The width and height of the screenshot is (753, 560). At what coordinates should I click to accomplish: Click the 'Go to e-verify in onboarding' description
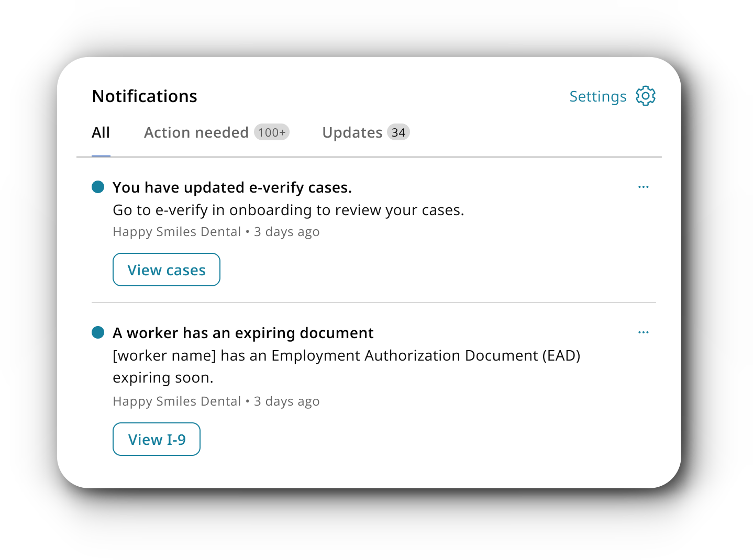coord(289,210)
